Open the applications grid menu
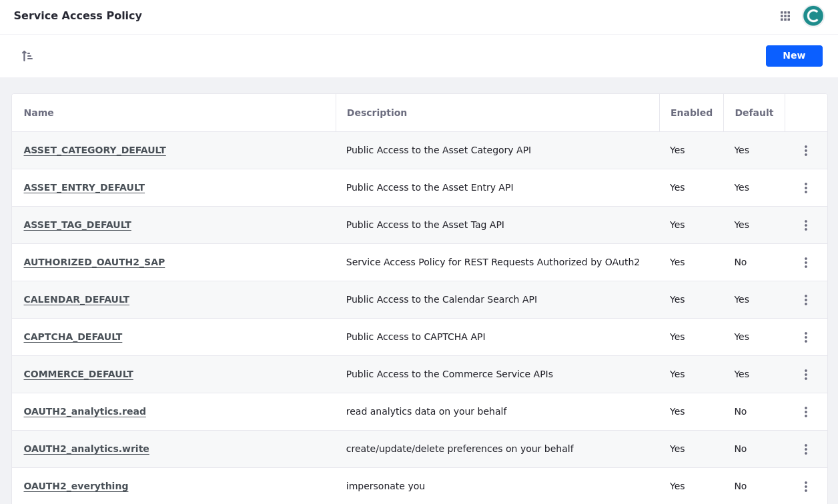The width and height of the screenshot is (838, 504). pos(785,16)
